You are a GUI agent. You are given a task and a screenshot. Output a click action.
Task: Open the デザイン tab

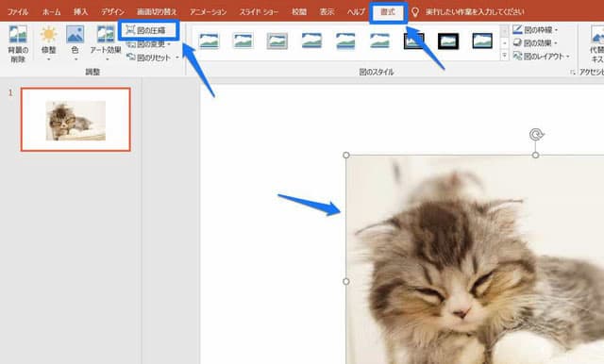pyautogui.click(x=113, y=12)
